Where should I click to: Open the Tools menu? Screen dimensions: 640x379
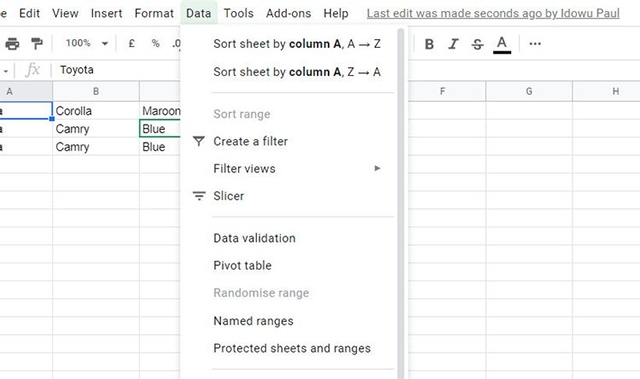(x=238, y=13)
